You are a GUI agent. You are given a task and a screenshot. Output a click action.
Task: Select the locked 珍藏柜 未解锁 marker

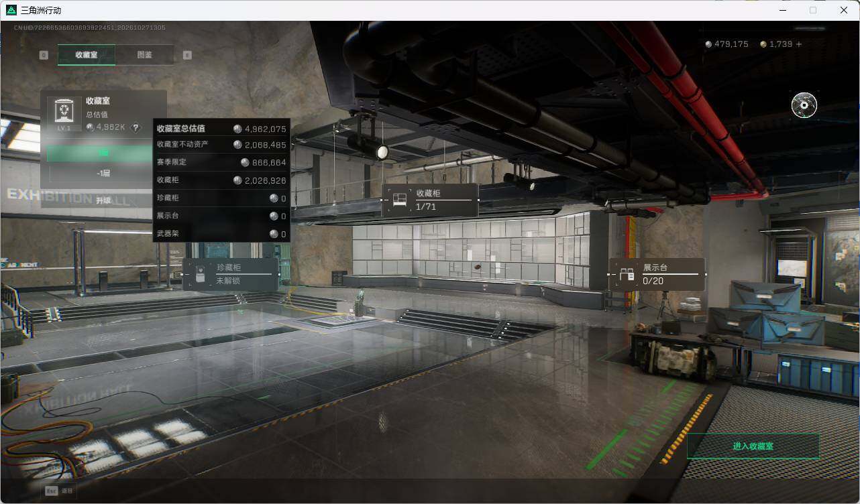[231, 274]
